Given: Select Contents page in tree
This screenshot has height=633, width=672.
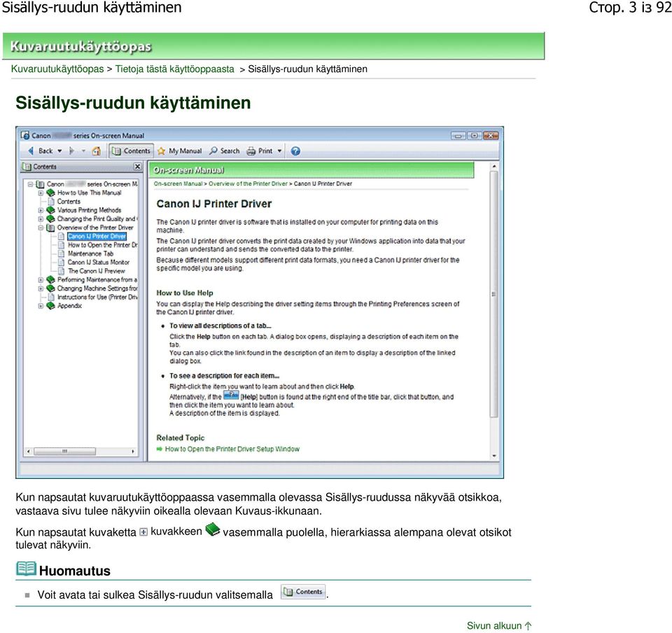Looking at the screenshot, I should coord(69,202).
